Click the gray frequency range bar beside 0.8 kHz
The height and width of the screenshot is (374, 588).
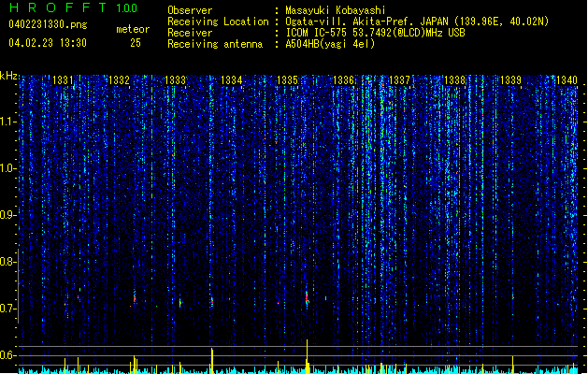coord(19,286)
